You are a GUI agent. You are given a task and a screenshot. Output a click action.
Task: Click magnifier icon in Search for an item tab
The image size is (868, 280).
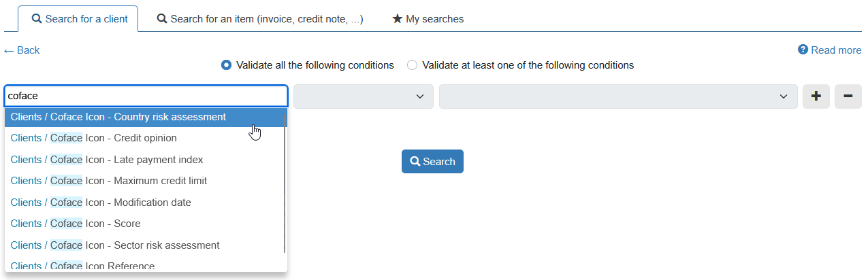(162, 19)
